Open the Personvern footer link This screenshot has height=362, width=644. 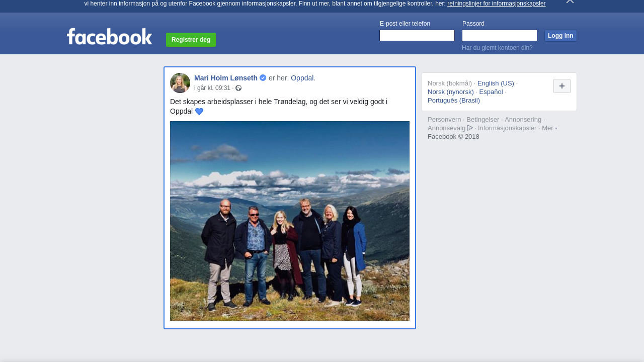coord(444,120)
